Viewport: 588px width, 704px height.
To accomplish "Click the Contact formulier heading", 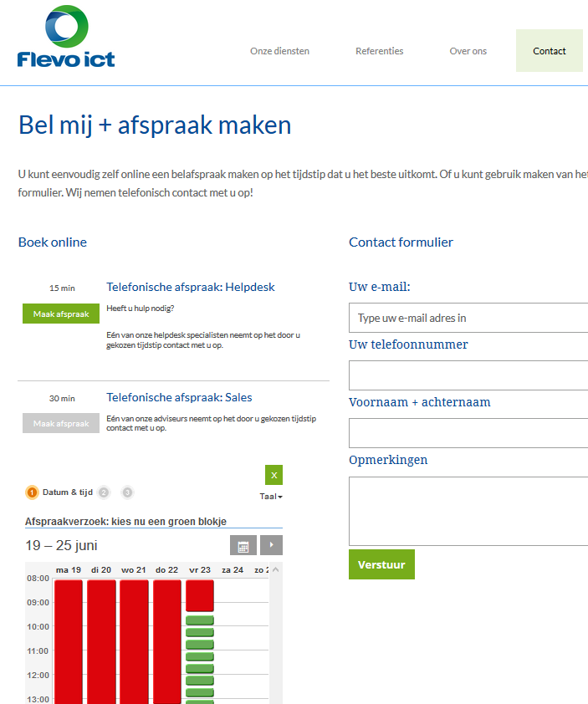I will click(x=401, y=242).
